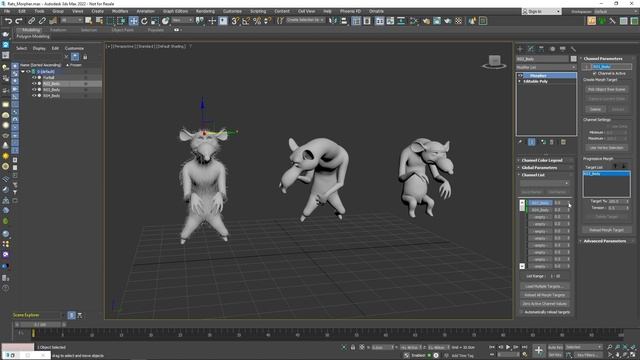Open the File menu

point(7,11)
